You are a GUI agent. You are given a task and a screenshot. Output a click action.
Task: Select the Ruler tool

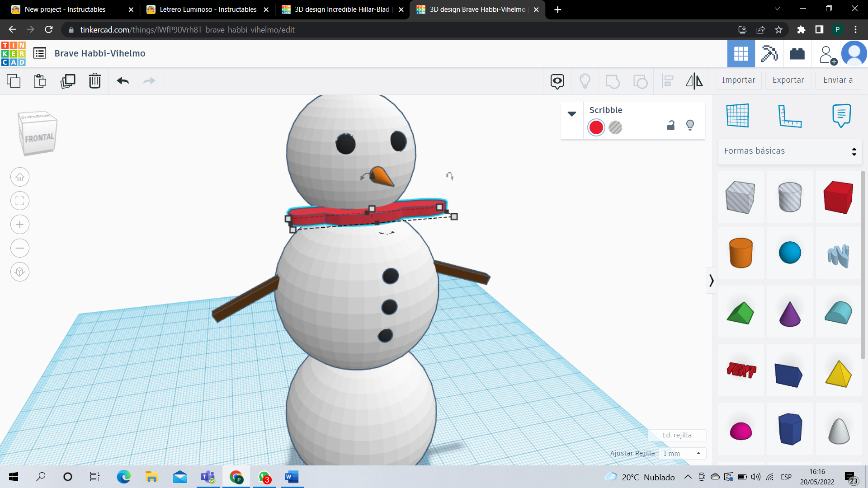(790, 116)
